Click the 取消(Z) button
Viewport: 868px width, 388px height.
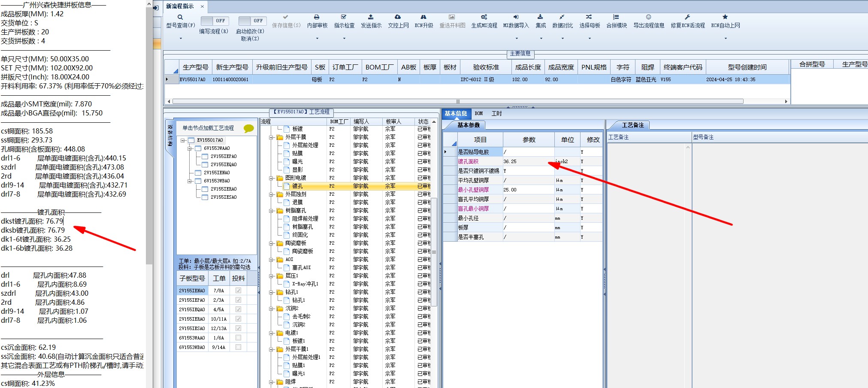(250, 39)
